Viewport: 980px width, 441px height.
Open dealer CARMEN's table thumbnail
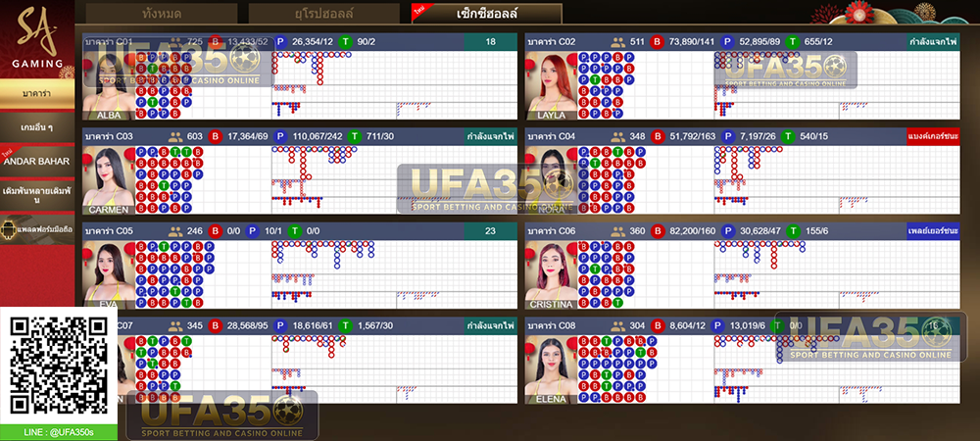110,180
